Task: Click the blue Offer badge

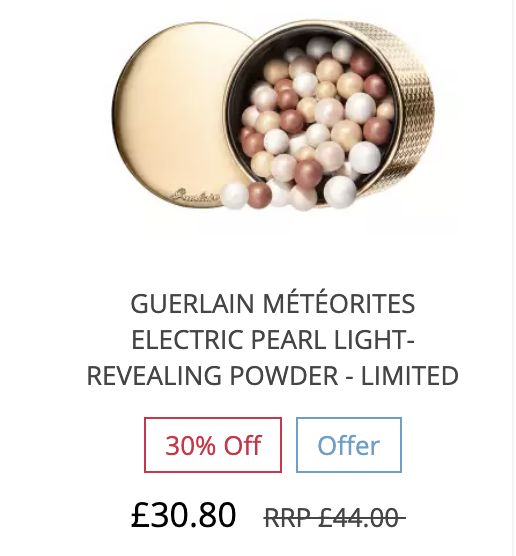Action: [x=349, y=445]
